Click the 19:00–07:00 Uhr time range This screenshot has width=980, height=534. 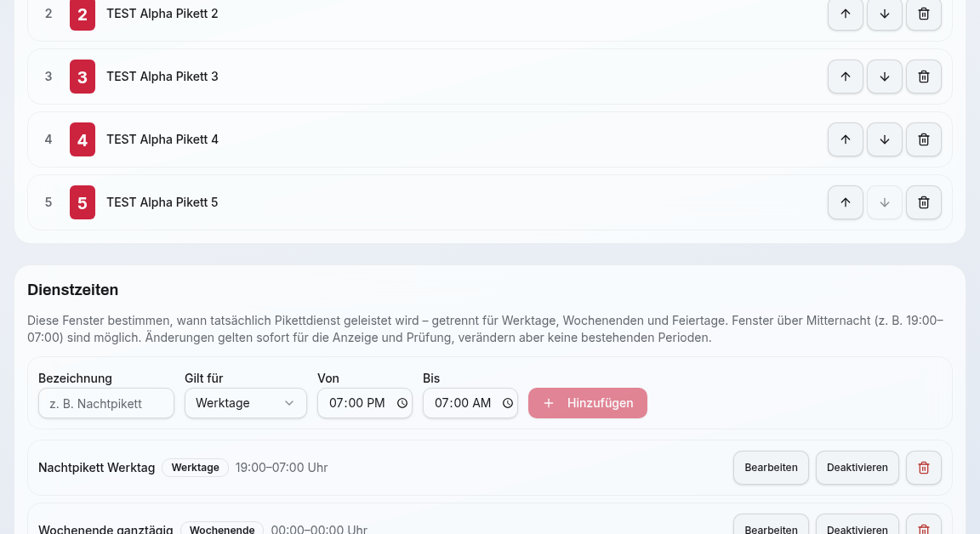[282, 468]
